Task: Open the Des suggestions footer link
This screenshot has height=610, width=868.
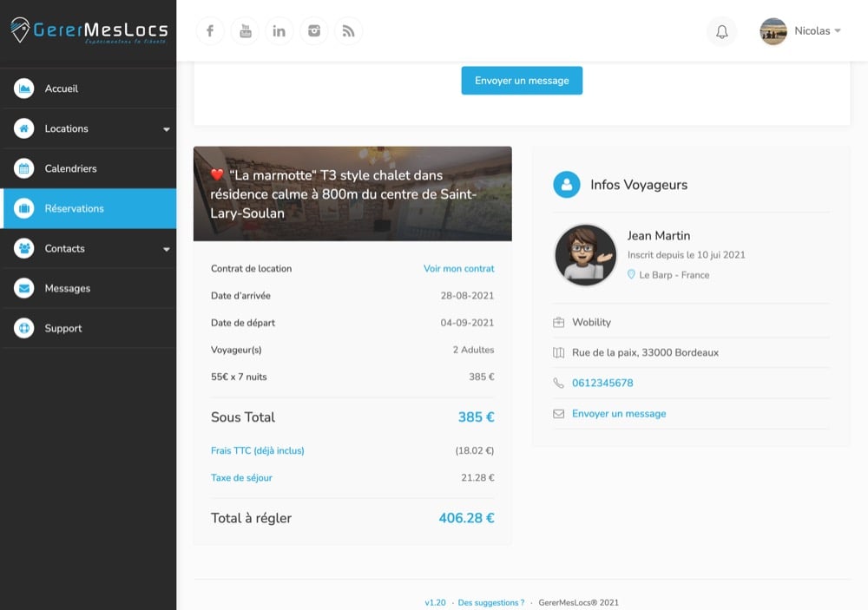Action: (491, 602)
